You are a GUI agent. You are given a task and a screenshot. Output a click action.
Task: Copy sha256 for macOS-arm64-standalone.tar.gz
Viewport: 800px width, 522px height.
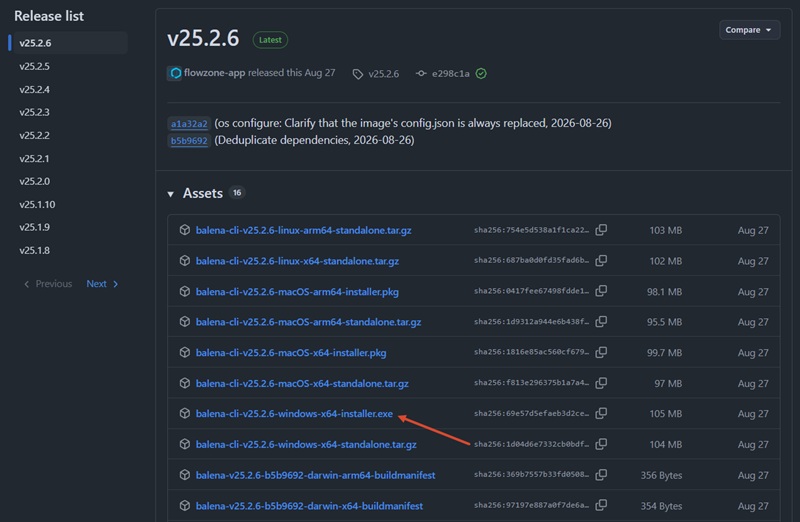pos(601,322)
